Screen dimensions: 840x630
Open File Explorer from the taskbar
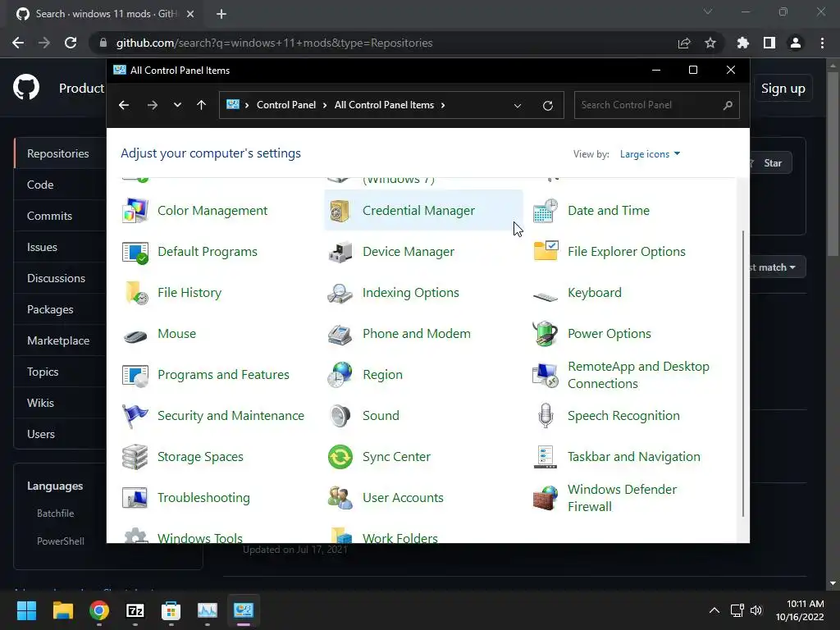click(62, 610)
